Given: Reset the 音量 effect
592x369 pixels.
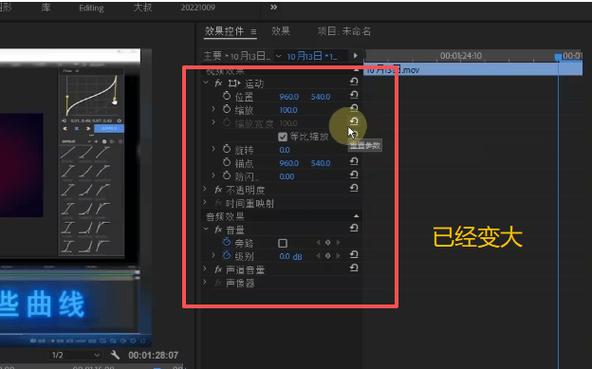Looking at the screenshot, I should coord(354,228).
